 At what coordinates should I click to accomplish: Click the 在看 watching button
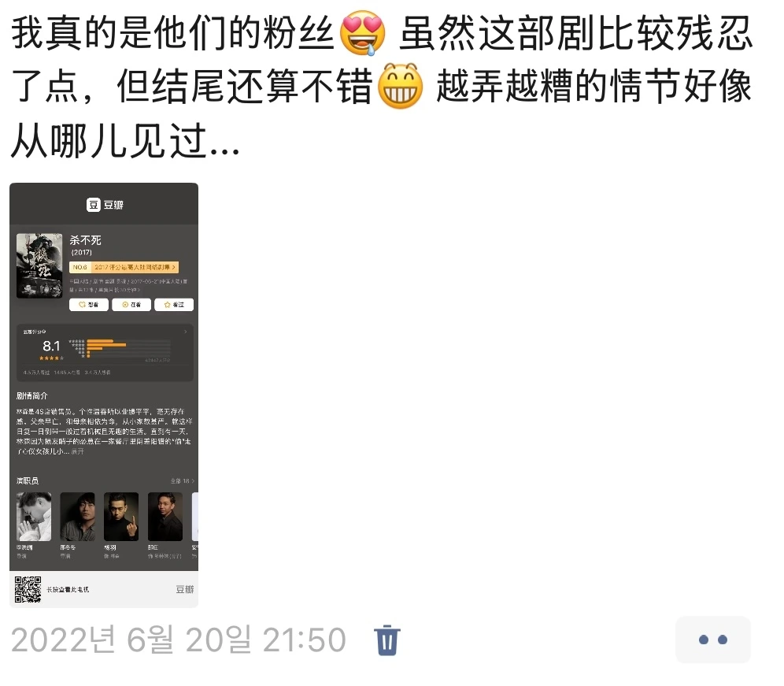click(131, 304)
